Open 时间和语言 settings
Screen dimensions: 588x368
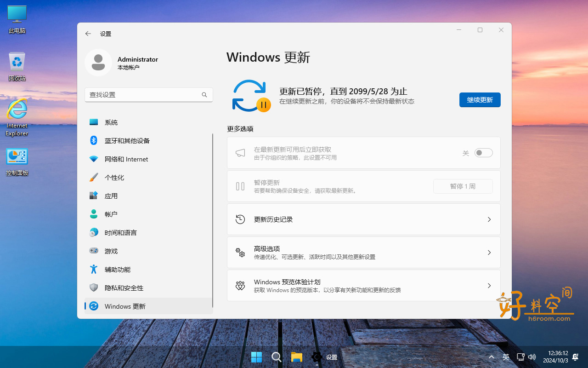click(x=148, y=233)
